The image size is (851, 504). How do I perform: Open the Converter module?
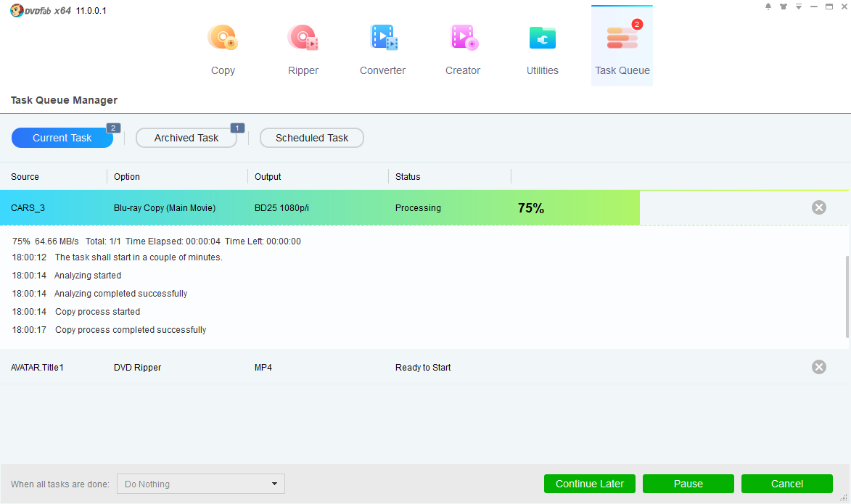pos(382,50)
